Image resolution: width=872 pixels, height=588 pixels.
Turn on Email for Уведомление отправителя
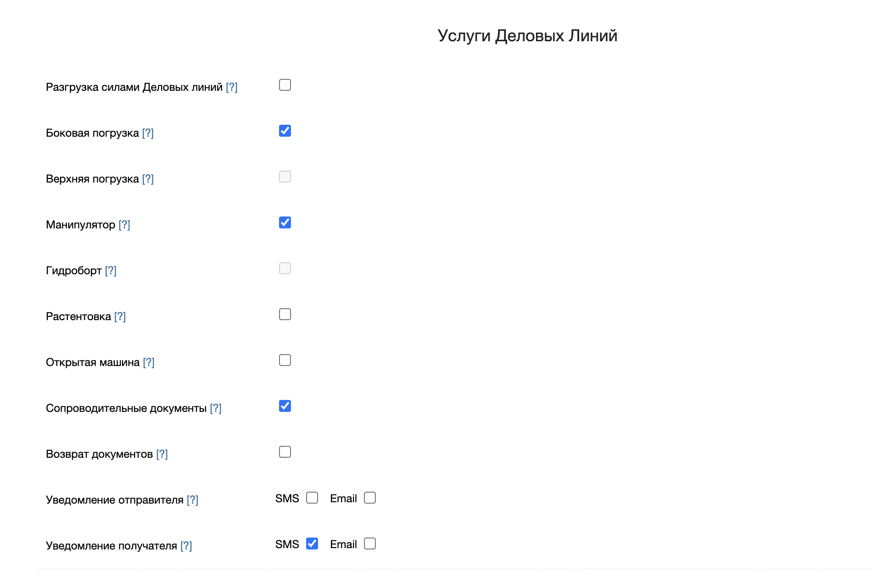370,498
